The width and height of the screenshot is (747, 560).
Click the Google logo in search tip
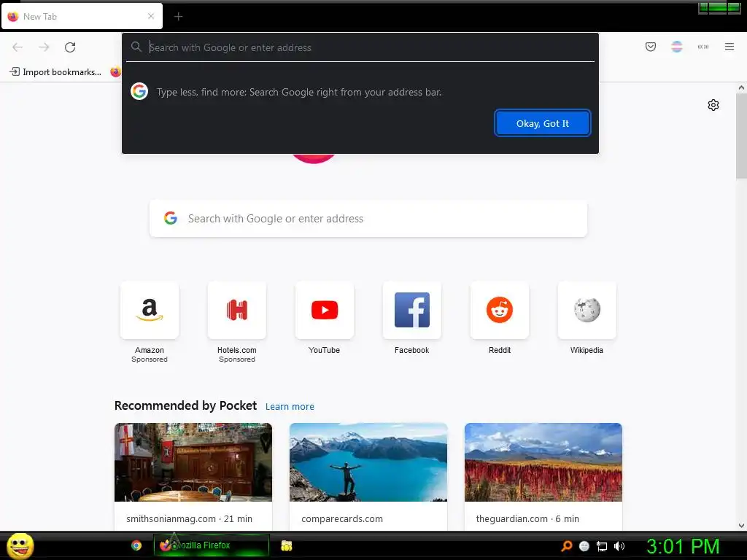139,91
